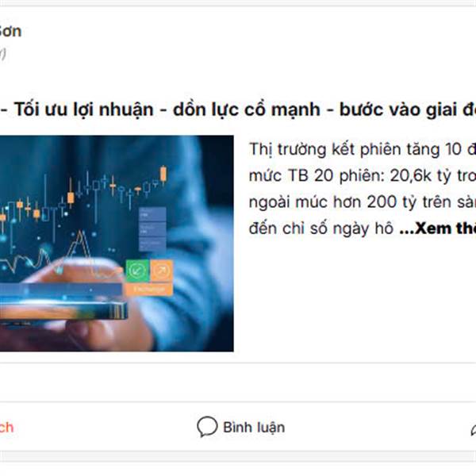Open comments via the "Bình luận" label
Screen dimensions: 476x476
254,428
